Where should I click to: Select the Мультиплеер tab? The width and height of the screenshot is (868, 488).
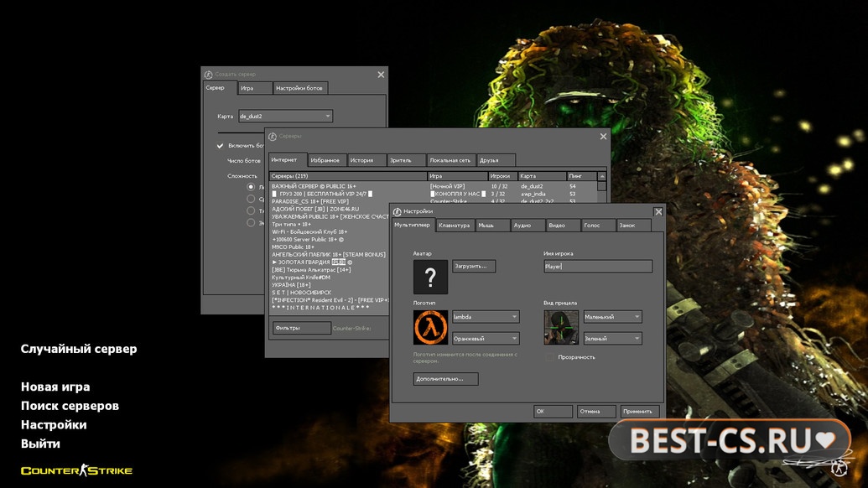click(x=413, y=225)
